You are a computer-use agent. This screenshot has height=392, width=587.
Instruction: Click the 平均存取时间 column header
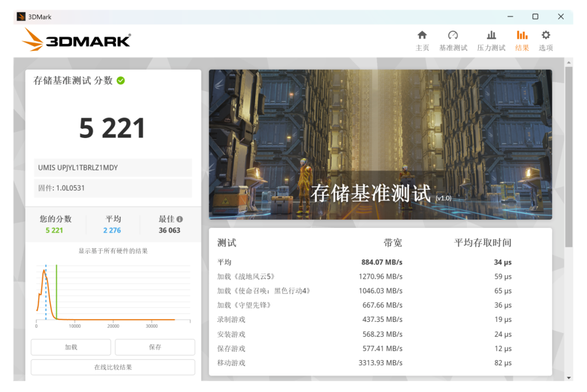(x=483, y=242)
